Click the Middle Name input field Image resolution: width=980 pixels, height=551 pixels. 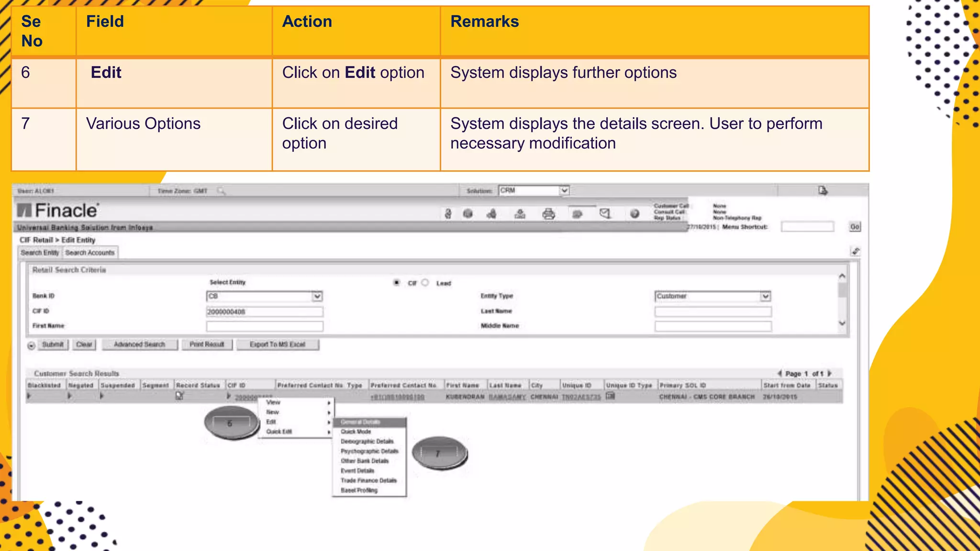(713, 326)
